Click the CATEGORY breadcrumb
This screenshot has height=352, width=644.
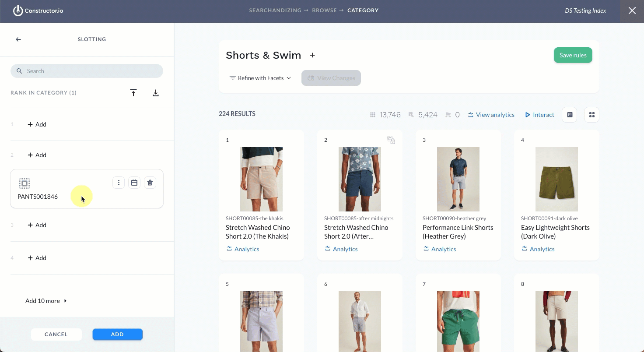(363, 11)
